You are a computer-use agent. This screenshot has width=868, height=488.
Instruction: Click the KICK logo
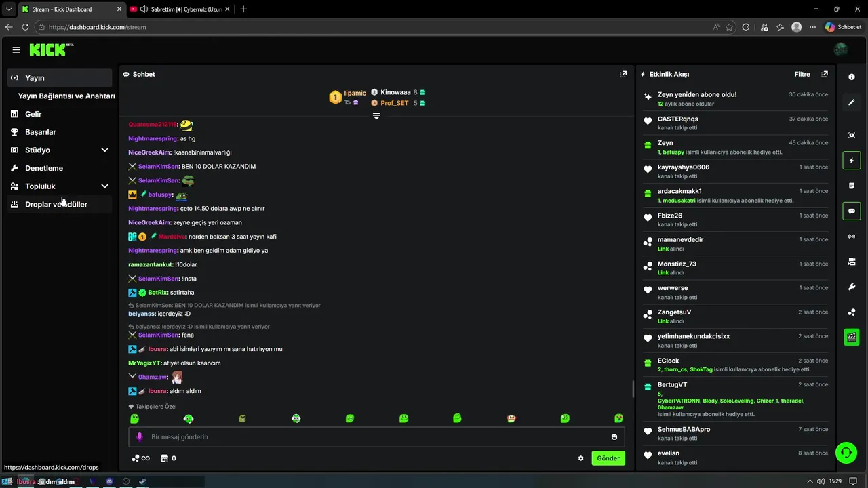51,49
